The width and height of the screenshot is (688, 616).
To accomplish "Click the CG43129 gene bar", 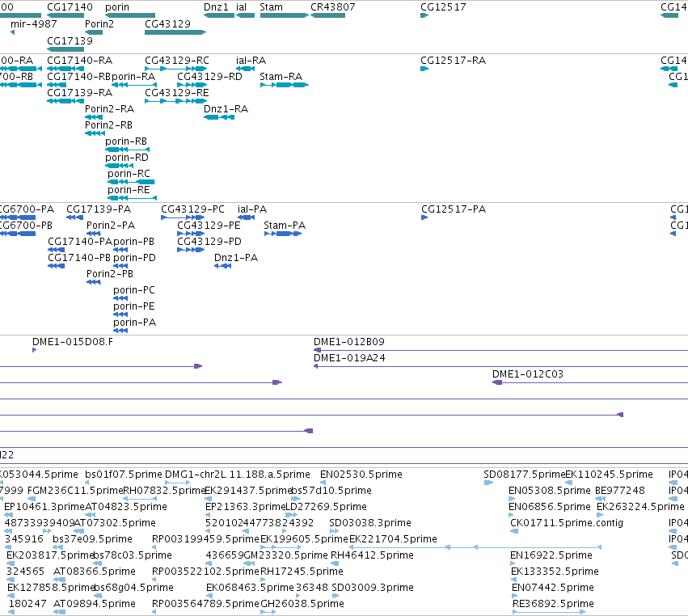I will [175, 32].
